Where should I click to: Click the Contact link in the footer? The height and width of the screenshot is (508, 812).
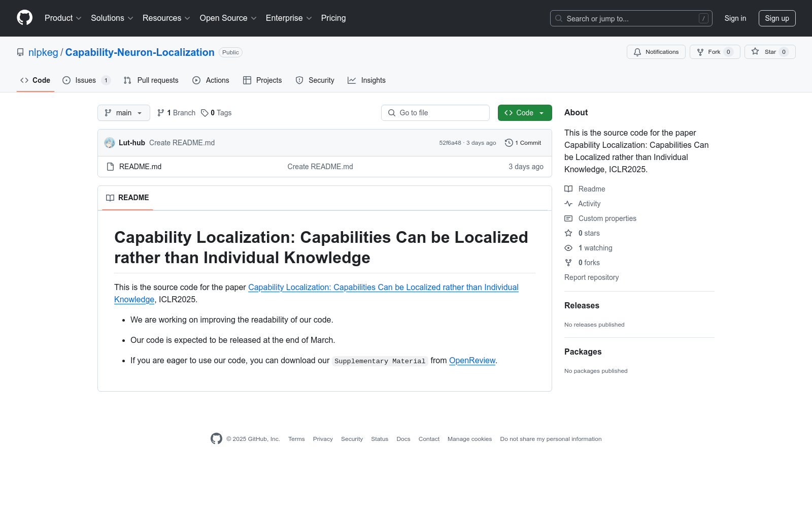(429, 439)
